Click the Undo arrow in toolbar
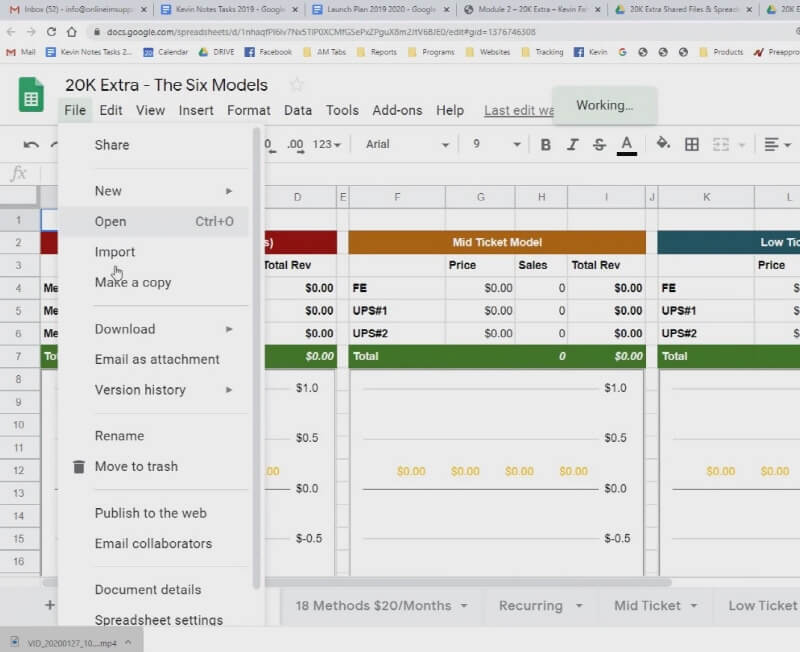This screenshot has height=652, width=800. (x=31, y=145)
